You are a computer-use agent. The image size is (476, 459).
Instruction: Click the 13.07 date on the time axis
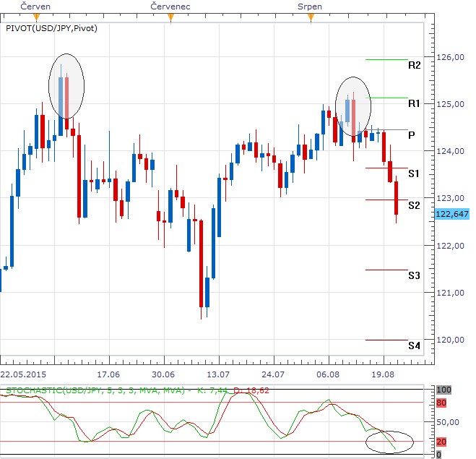click(218, 374)
